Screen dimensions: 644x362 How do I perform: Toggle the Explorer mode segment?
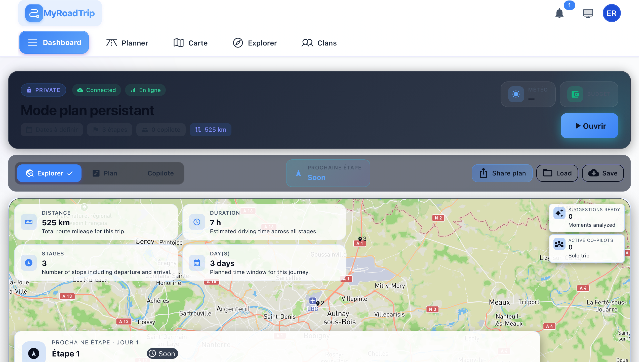[49, 173]
